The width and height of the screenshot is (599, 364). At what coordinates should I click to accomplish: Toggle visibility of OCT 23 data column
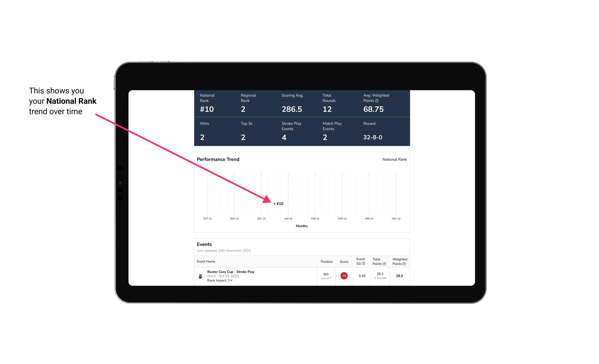[207, 218]
